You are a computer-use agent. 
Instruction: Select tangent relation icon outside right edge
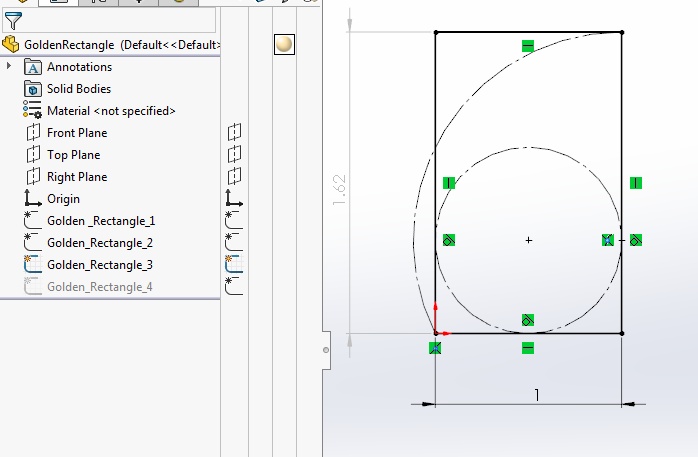point(636,240)
